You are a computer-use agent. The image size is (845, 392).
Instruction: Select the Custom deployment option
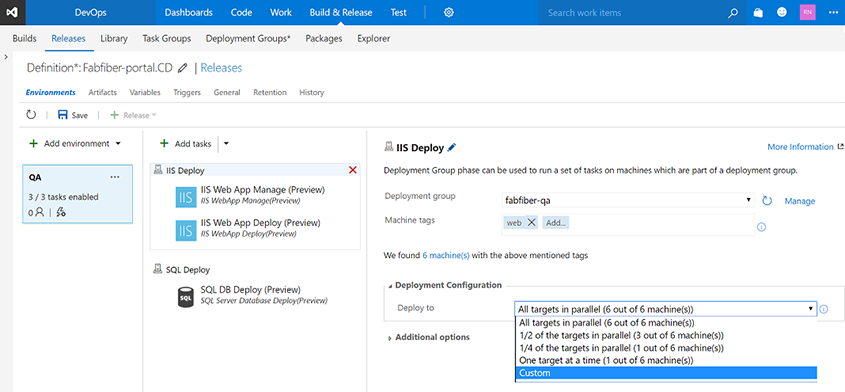(x=666, y=373)
